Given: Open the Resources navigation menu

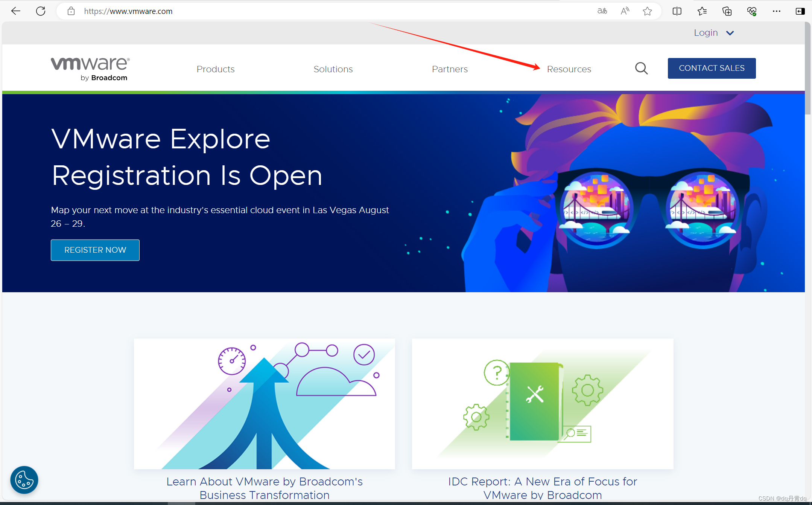Looking at the screenshot, I should pyautogui.click(x=569, y=69).
